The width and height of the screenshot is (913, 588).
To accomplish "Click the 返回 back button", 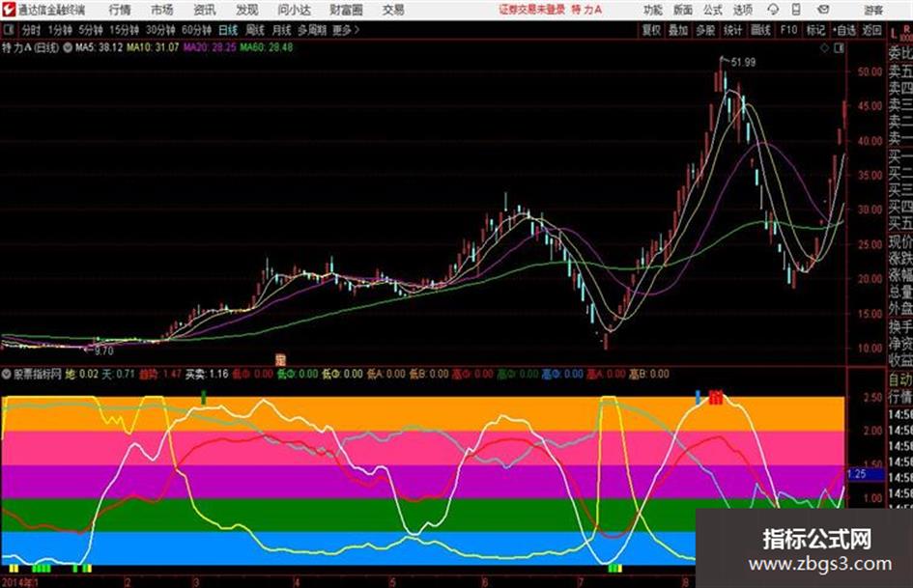I will click(871, 30).
